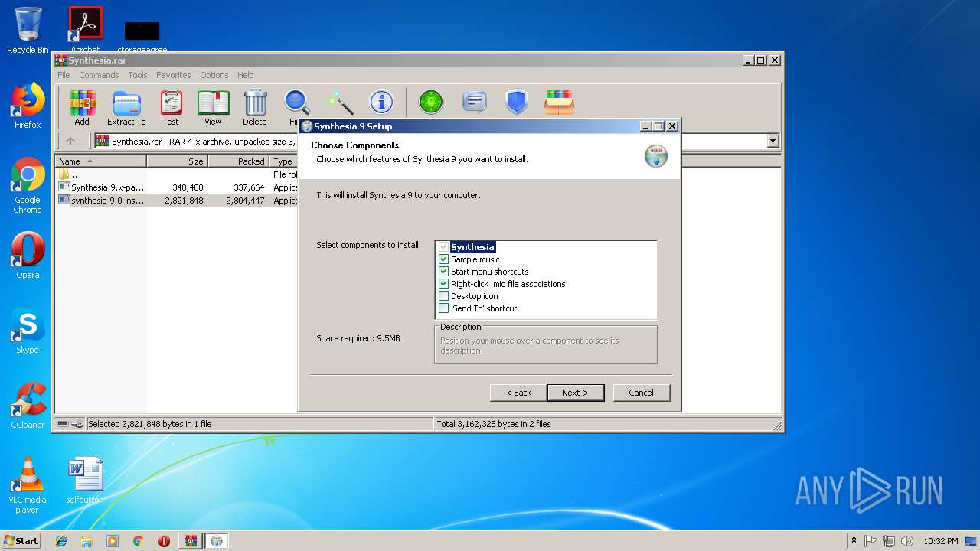The height and width of the screenshot is (551, 980).
Task: Open the Options menu in WinRAR
Action: pyautogui.click(x=214, y=75)
